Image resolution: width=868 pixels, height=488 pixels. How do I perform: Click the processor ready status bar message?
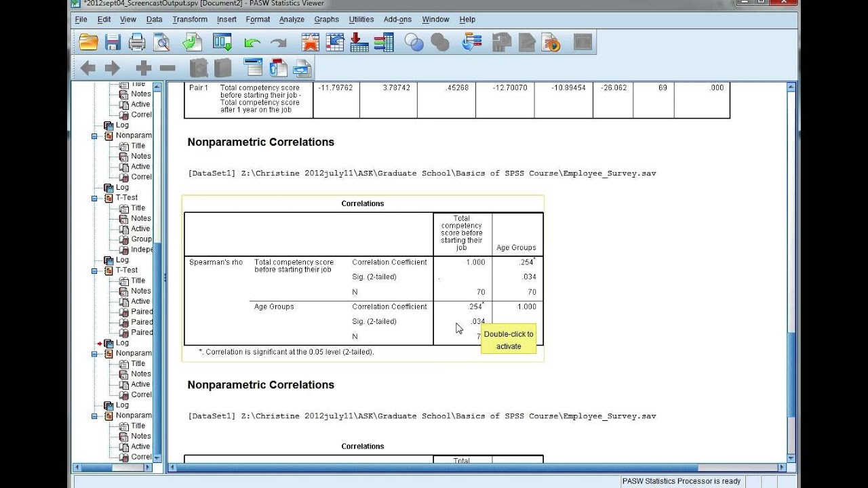tap(682, 481)
